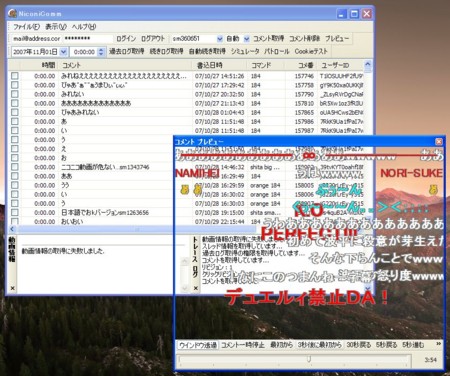Open the ヘルプ(H) menu
This screenshot has height=376, width=450.
84,27
